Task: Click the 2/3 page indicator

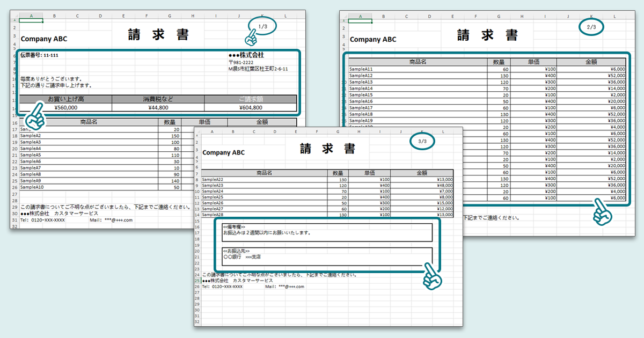Action: click(x=592, y=27)
